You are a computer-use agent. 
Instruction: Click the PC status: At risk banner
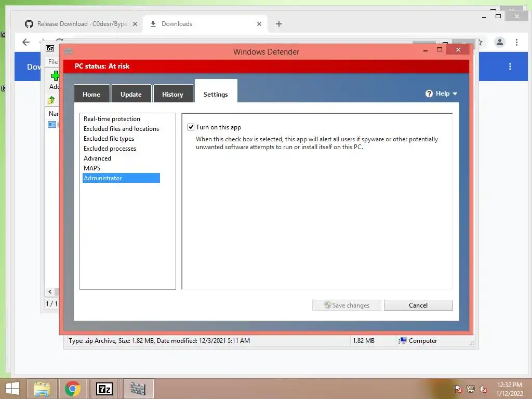(267, 66)
